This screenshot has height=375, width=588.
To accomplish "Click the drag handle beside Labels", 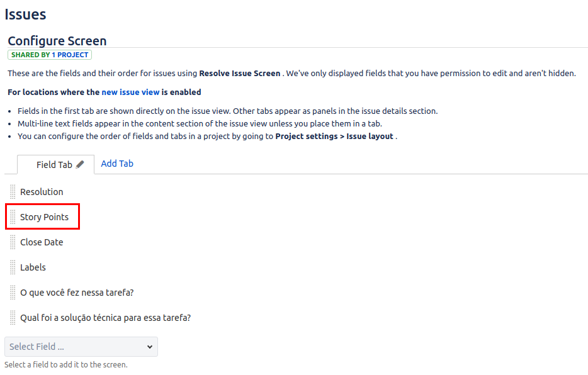I will (13, 267).
